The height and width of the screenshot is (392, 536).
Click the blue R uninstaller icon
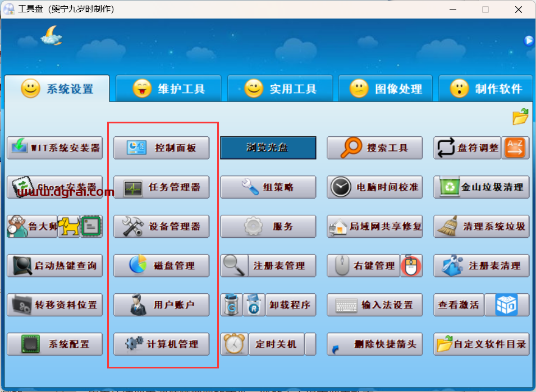(x=254, y=305)
